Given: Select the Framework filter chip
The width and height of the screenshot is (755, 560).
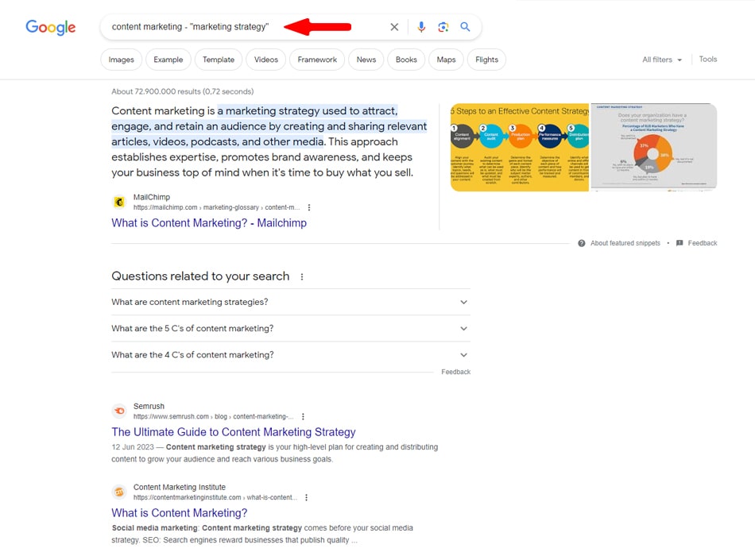Looking at the screenshot, I should click(x=317, y=60).
